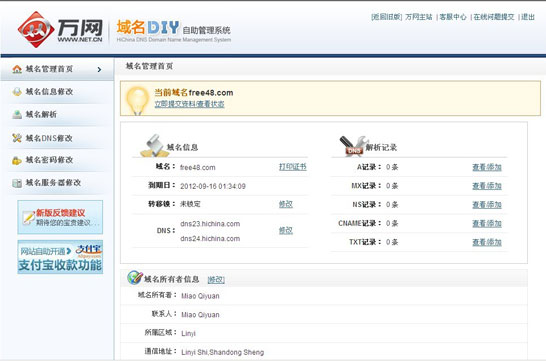Expand arrow next to 域名管理首页
Screen dimensions: 546x361
click(x=99, y=70)
